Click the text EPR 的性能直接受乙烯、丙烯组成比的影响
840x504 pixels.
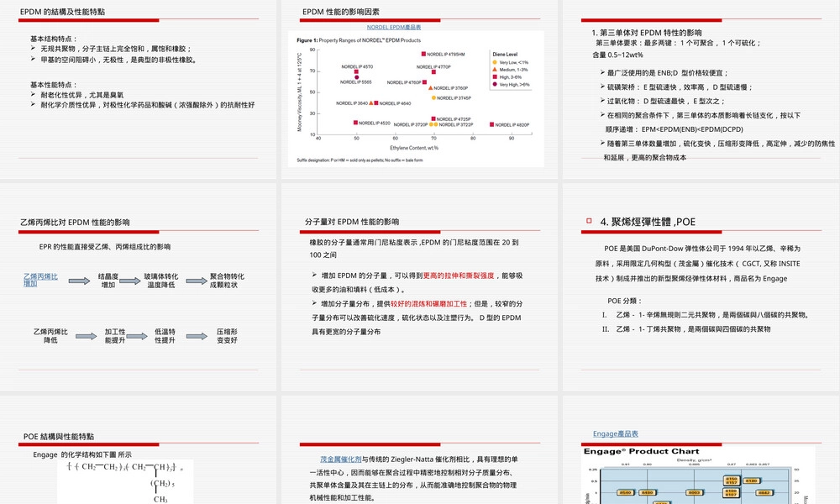(105, 247)
